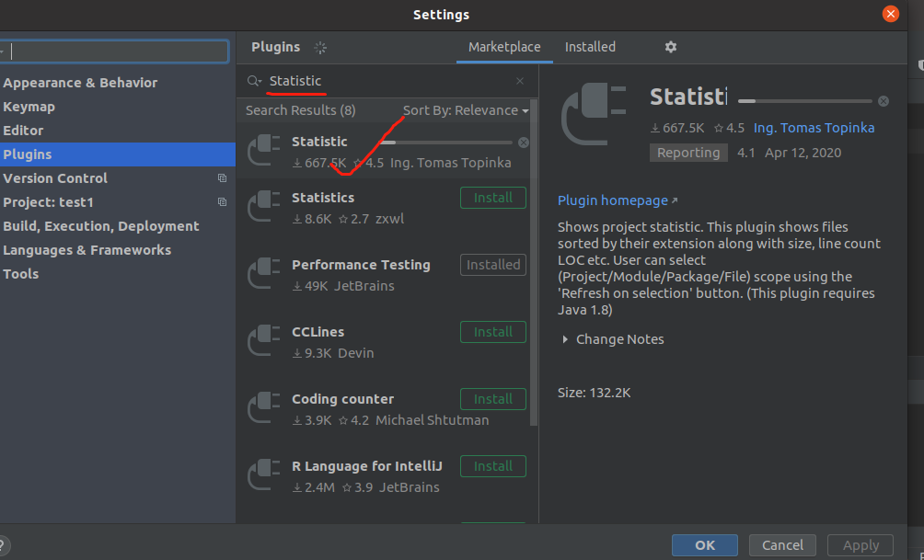Click the Reporting tag label
Viewport: 924px width, 560px height.
pyautogui.click(x=688, y=153)
